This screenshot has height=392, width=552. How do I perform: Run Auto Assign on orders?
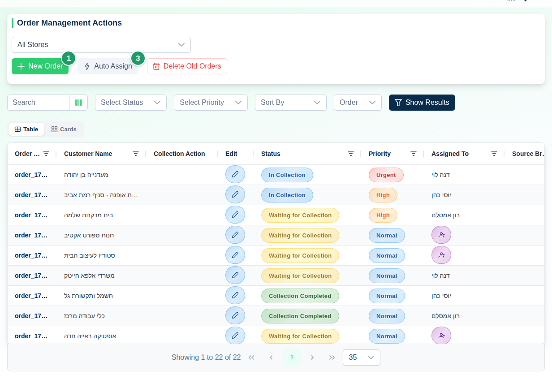coord(108,66)
